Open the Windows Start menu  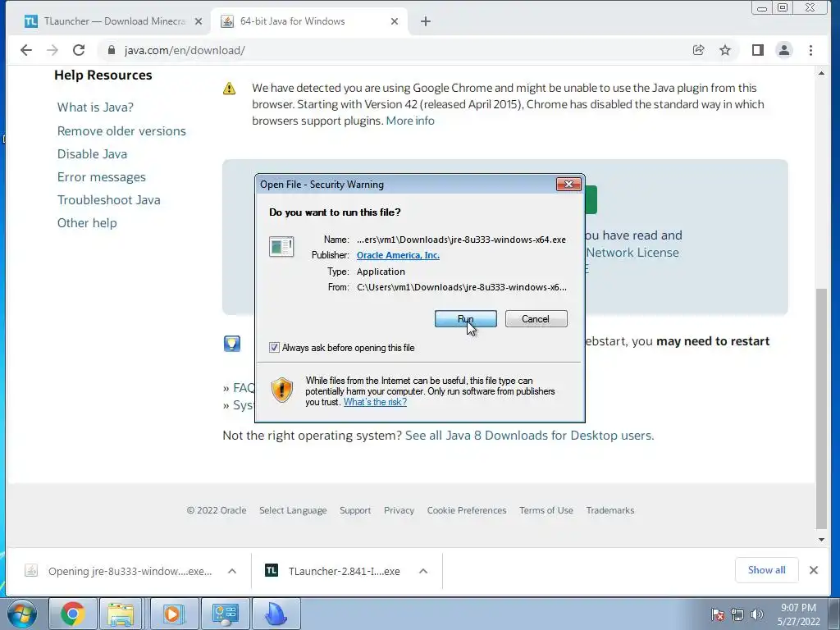(22, 614)
